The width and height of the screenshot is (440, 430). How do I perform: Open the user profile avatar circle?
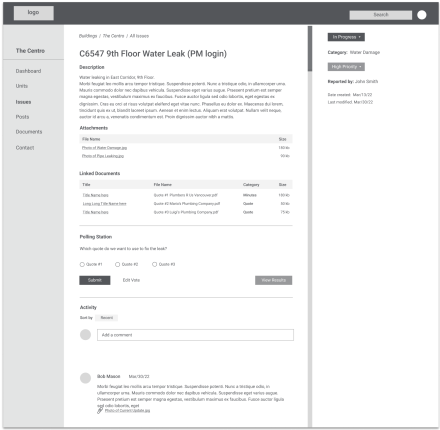[422, 15]
